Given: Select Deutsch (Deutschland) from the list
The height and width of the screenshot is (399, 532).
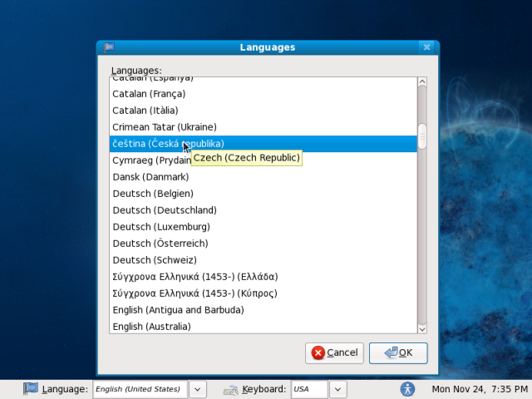Looking at the screenshot, I should click(x=165, y=210).
